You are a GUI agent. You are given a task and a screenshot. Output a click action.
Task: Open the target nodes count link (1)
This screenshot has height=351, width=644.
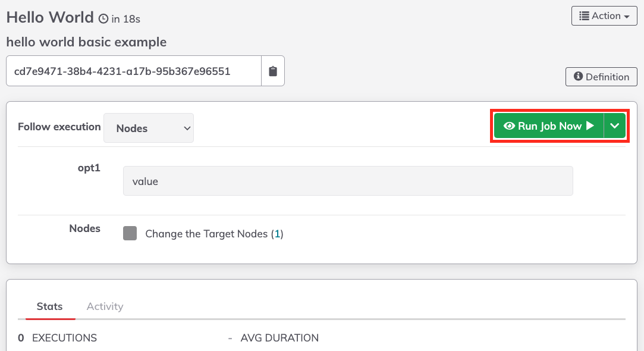pyautogui.click(x=278, y=234)
